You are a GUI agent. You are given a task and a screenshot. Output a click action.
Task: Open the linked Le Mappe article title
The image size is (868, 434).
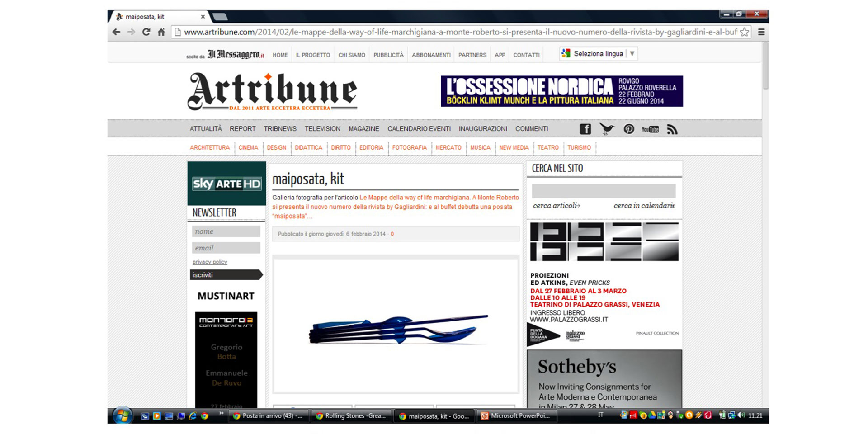[x=395, y=207]
